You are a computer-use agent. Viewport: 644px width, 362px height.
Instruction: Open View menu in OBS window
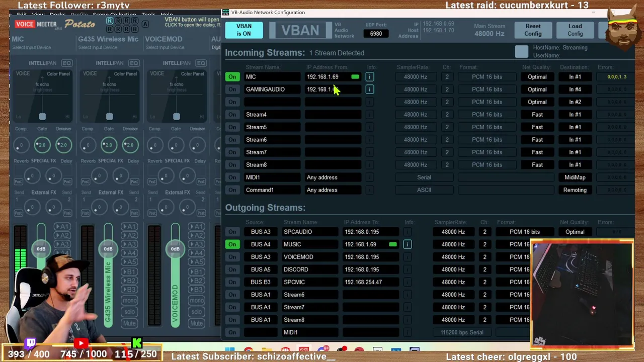coord(38,15)
